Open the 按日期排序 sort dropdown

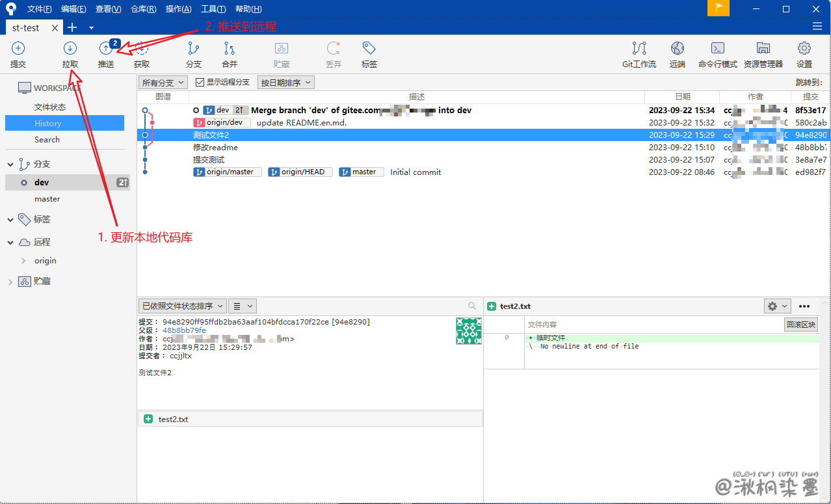(286, 83)
